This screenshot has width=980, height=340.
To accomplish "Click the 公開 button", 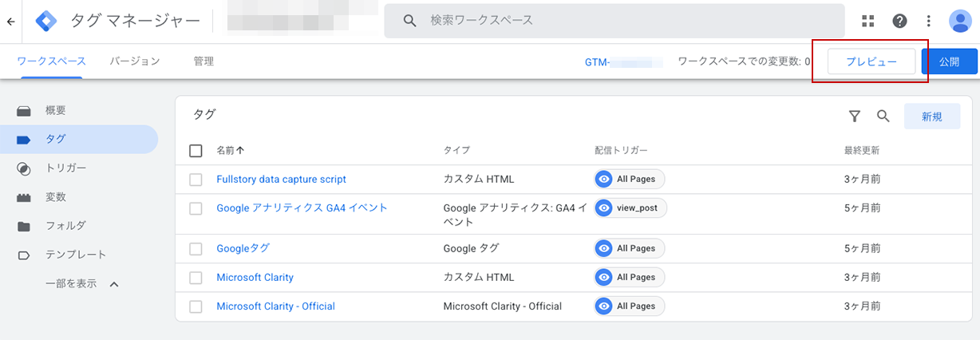I will [x=949, y=61].
